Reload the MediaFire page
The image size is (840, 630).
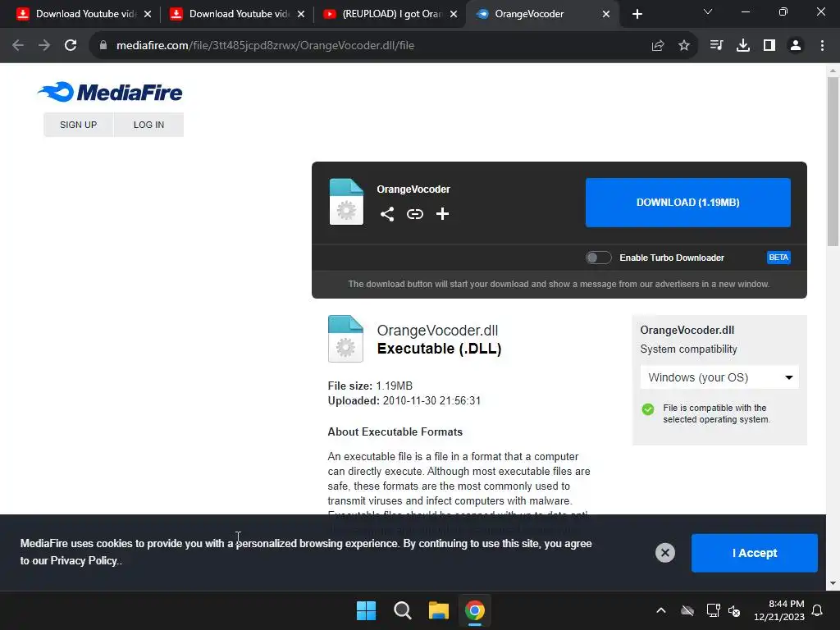click(x=71, y=46)
